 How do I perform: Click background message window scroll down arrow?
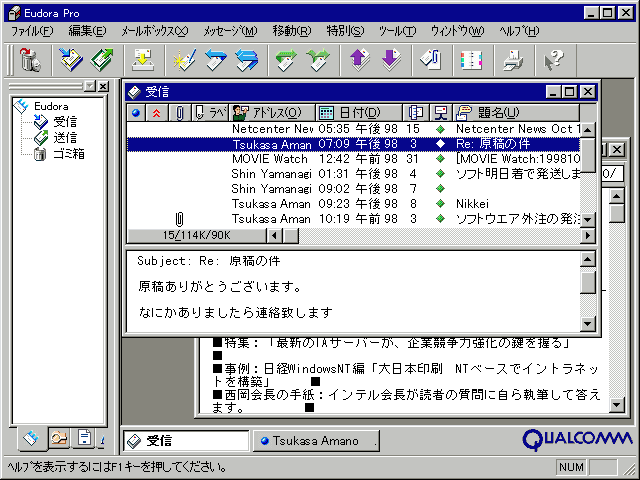(x=616, y=405)
